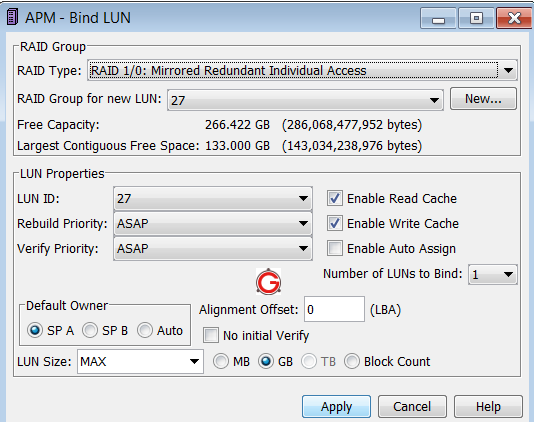Screen dimensions: 534x422
Task: Select SP B as default owner
Action: [x=90, y=330]
